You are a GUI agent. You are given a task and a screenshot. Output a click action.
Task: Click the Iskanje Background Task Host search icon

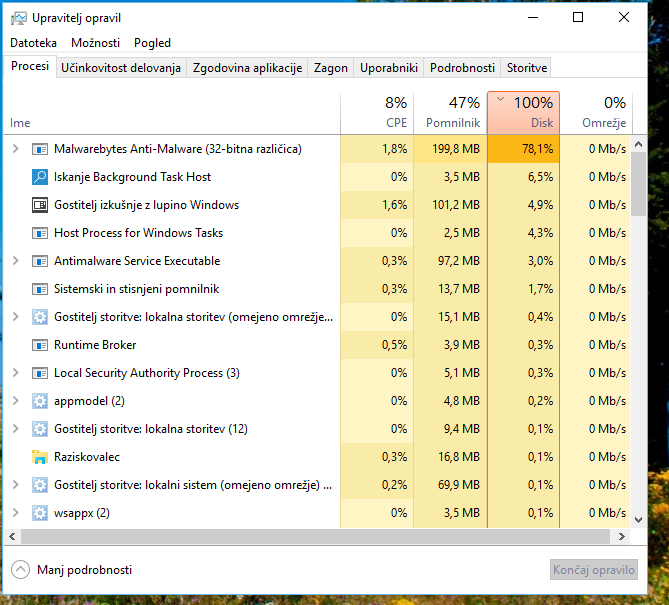[x=40, y=177]
